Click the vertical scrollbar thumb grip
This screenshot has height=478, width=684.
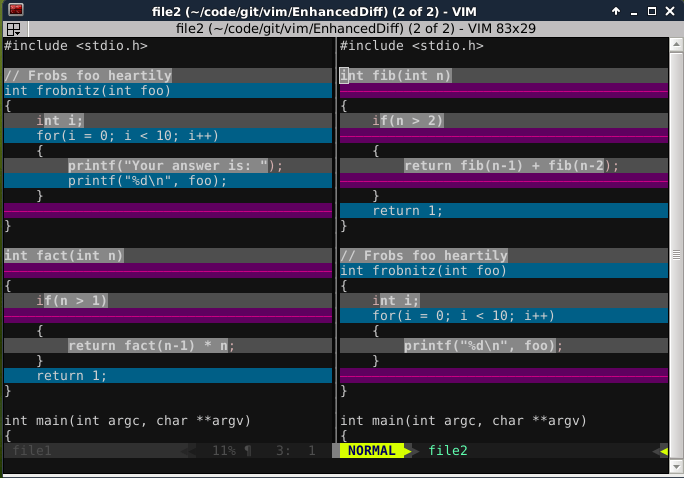click(x=676, y=255)
